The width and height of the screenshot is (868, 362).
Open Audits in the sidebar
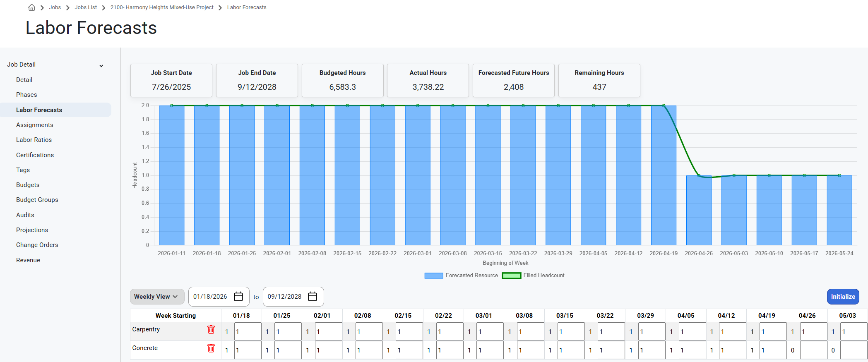[x=25, y=215]
